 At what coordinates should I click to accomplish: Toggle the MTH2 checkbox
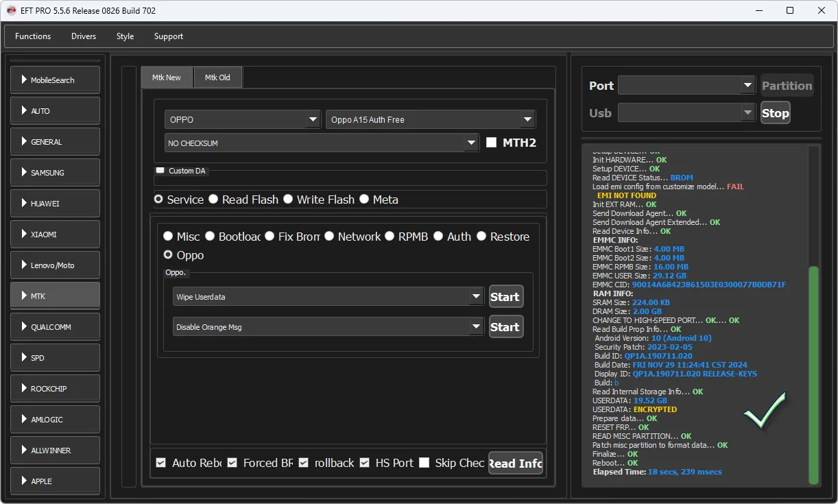click(491, 143)
